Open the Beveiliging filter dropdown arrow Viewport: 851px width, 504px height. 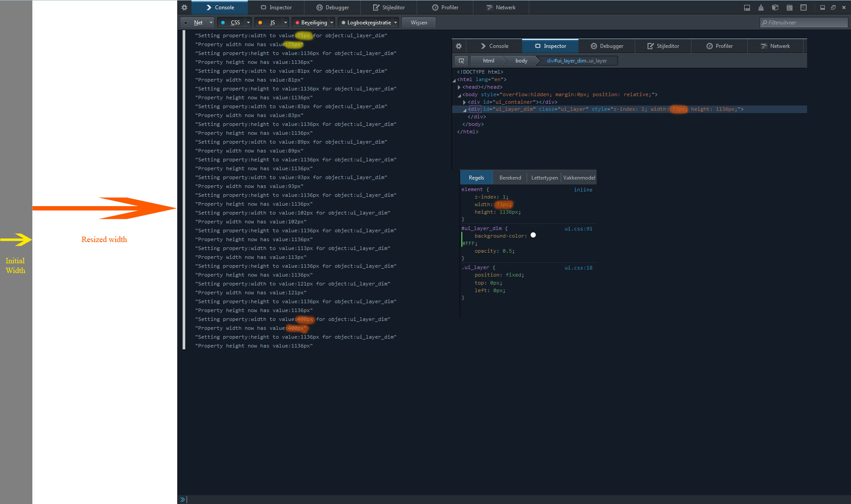(x=332, y=23)
